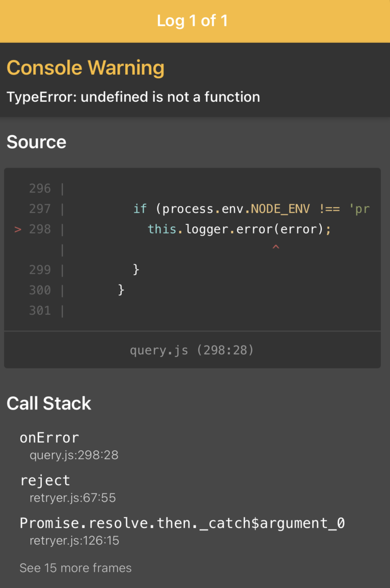This screenshot has width=390, height=588.
Task: Click the retryer.js:126:15 location link
Action: coord(73,540)
